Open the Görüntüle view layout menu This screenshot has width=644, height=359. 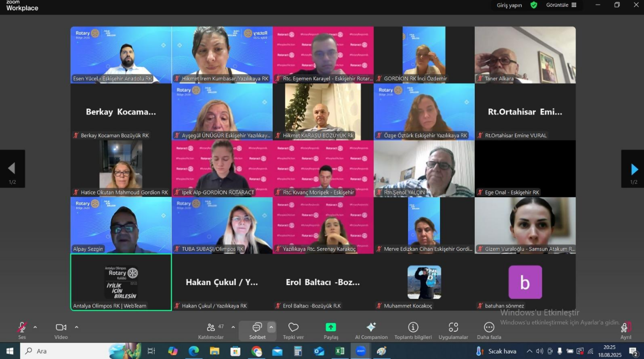click(561, 5)
